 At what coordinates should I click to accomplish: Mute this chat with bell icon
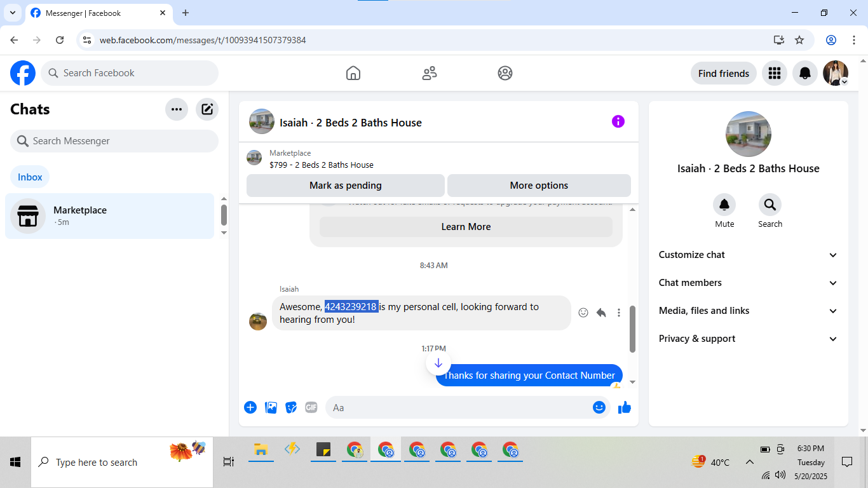click(724, 205)
